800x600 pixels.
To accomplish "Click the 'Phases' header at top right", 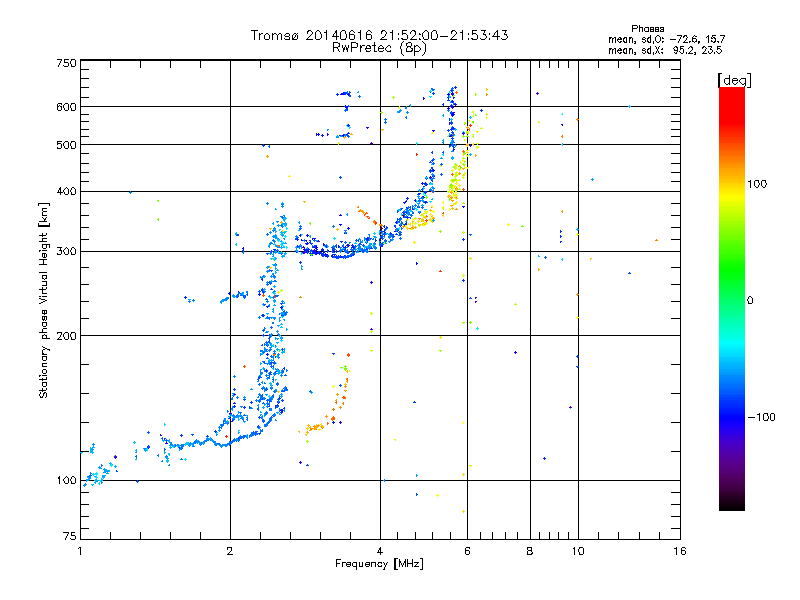I will point(647,29).
